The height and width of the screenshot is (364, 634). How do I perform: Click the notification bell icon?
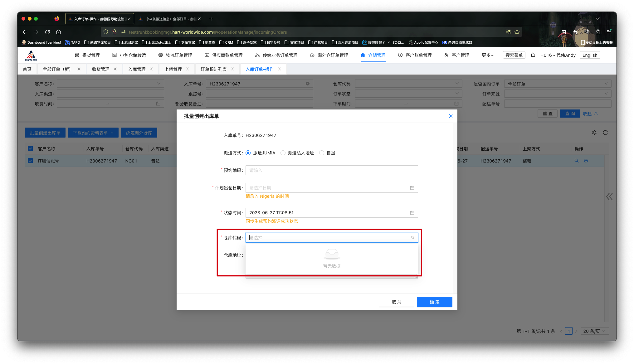point(533,55)
